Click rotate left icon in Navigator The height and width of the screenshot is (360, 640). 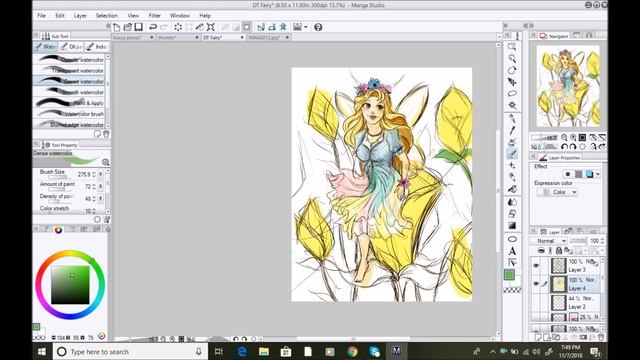(564, 147)
